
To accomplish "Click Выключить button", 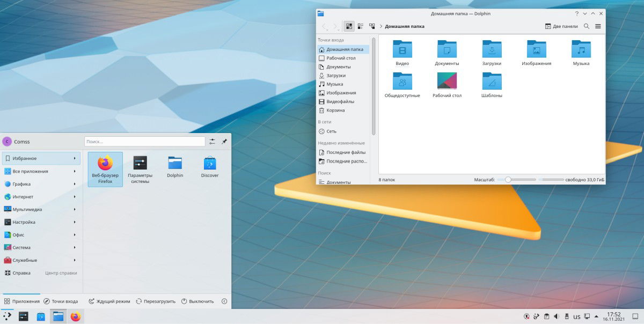I will 197,301.
